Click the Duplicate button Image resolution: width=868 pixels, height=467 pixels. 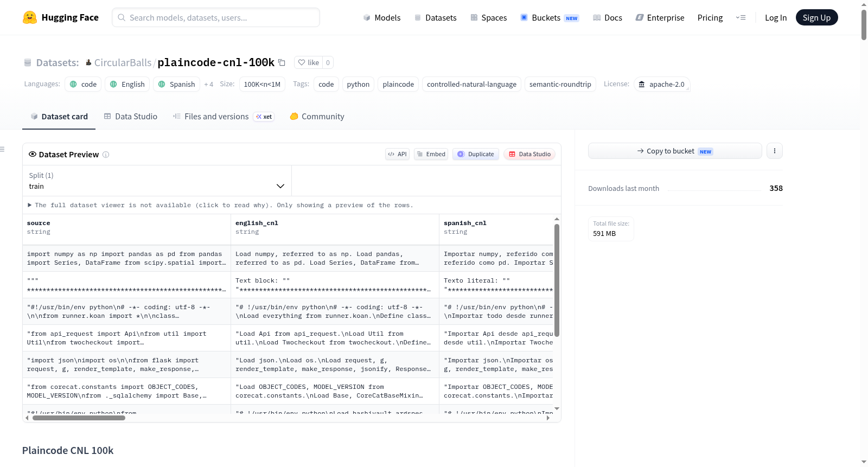point(476,154)
